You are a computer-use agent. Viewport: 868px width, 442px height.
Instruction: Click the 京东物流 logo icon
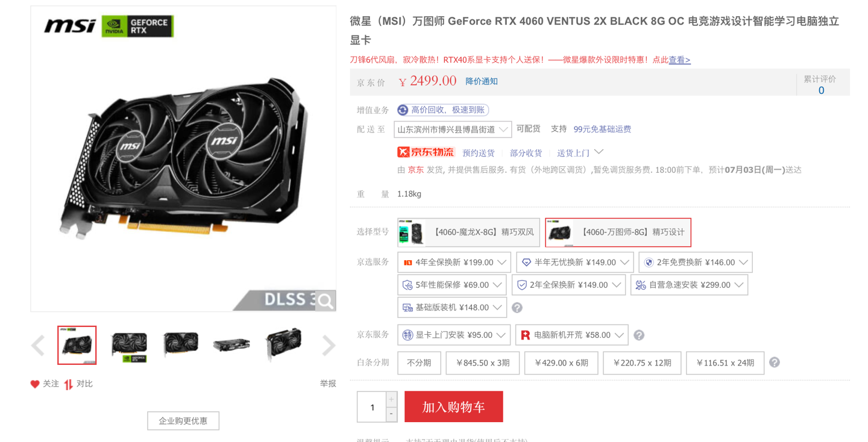(x=426, y=152)
